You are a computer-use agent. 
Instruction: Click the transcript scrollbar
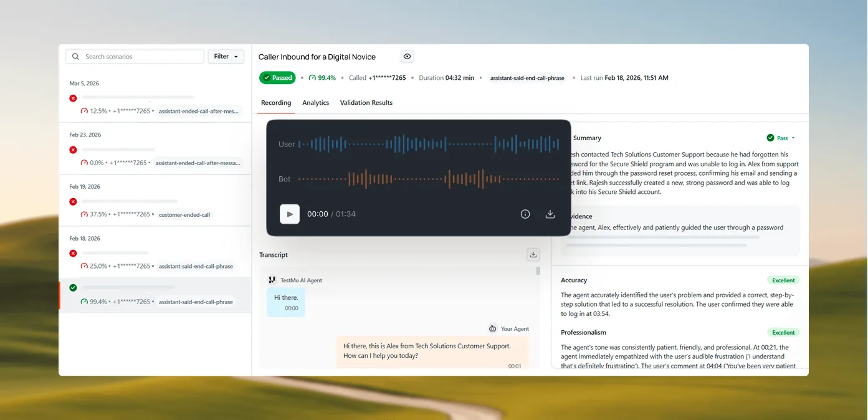click(x=538, y=272)
